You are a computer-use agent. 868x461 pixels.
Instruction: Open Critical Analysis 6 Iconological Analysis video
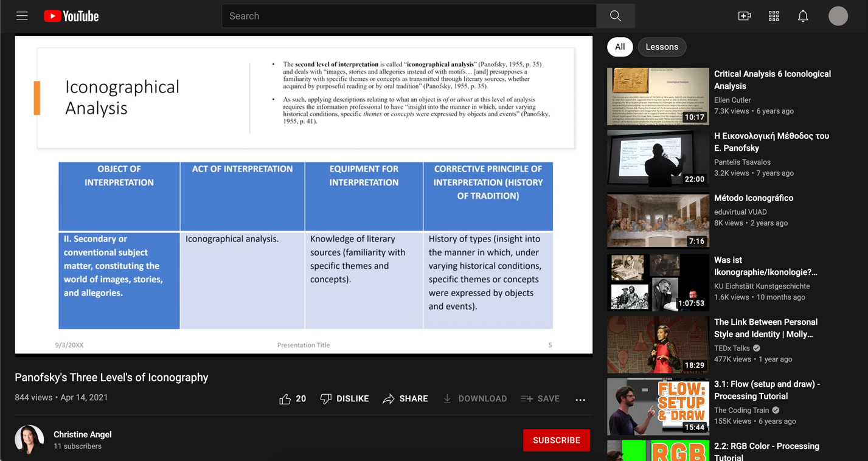point(773,80)
